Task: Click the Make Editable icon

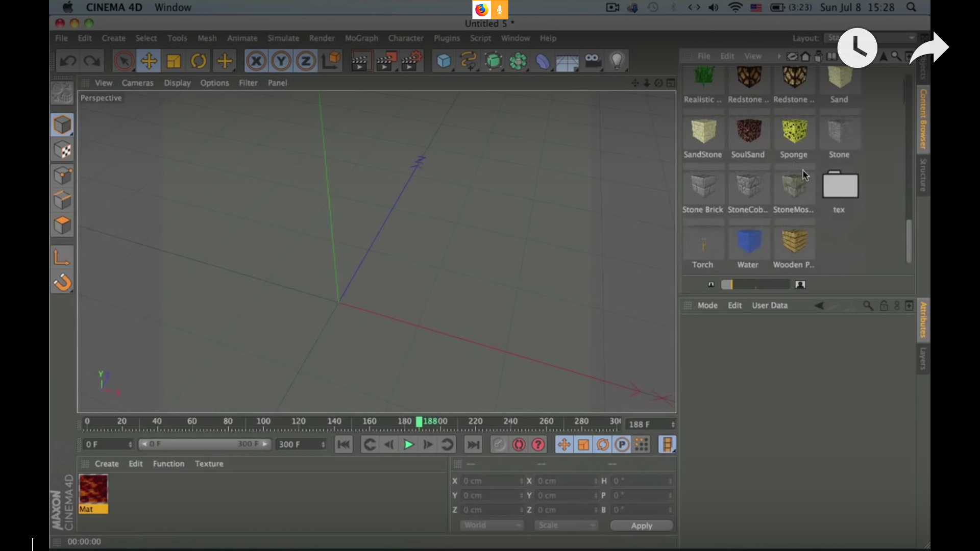Action: coord(62,93)
